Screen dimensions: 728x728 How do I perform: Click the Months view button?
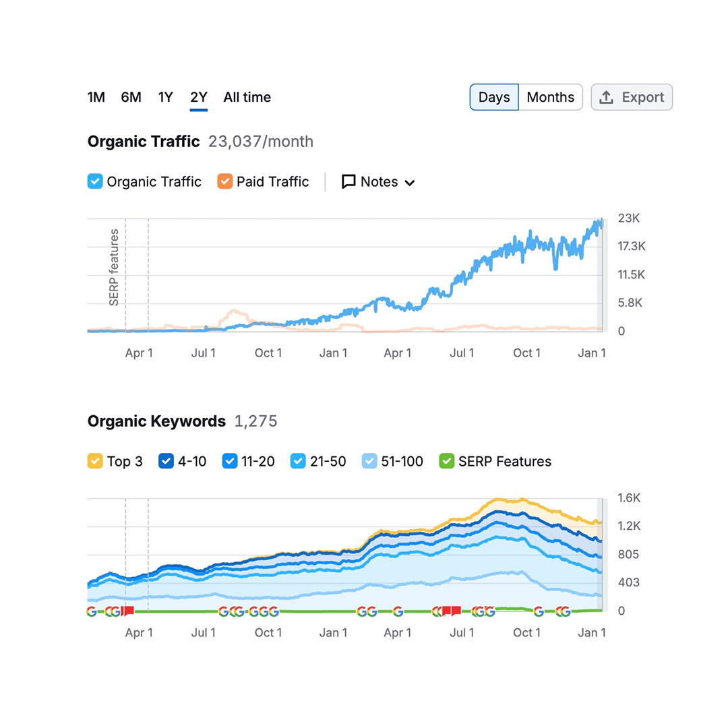click(550, 97)
